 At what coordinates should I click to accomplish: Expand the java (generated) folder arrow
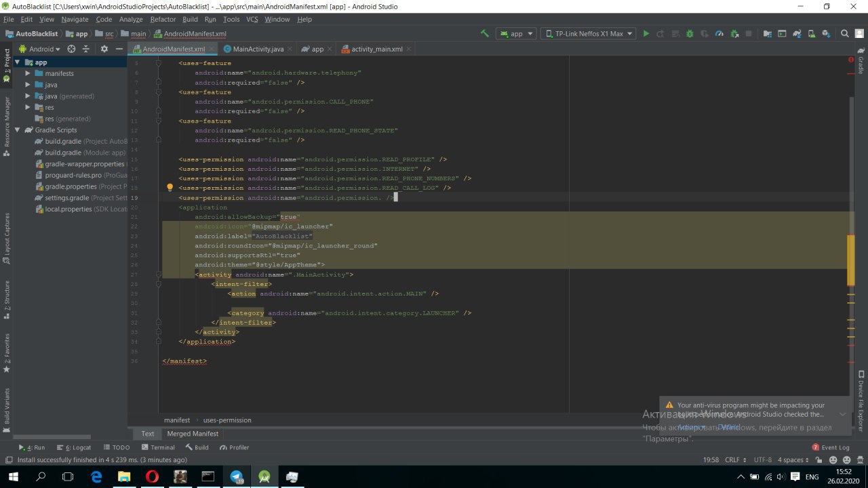point(28,96)
